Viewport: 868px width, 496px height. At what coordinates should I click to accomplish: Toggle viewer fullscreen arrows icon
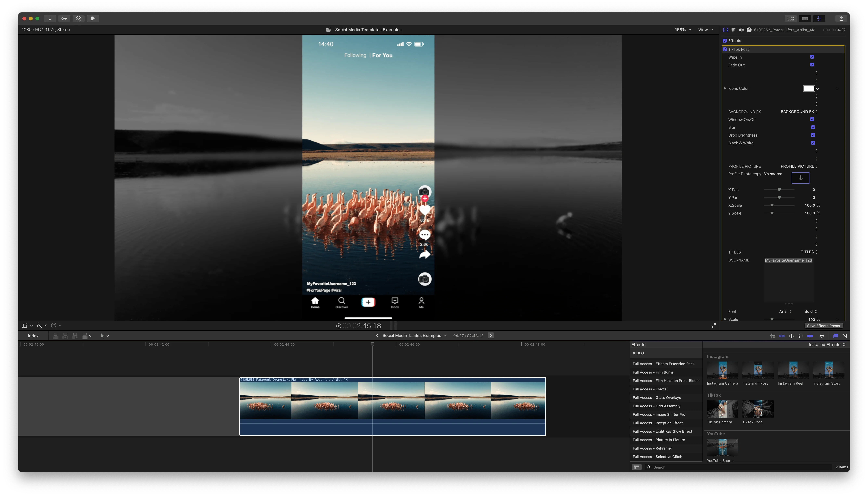pos(713,326)
